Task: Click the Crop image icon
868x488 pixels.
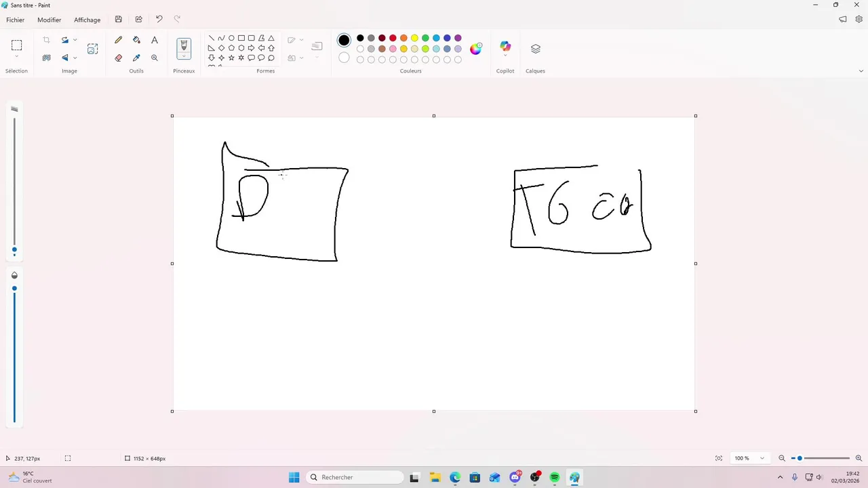Action: [46, 40]
